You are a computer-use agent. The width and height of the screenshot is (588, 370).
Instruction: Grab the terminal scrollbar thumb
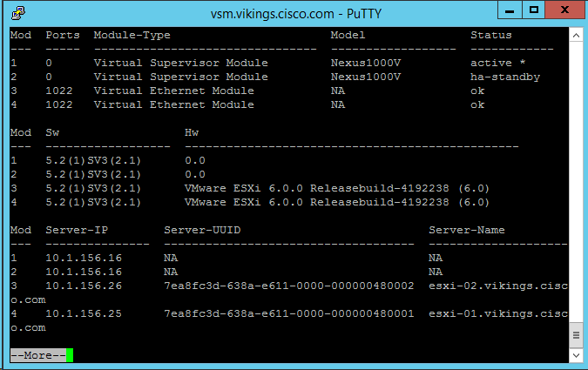click(576, 335)
